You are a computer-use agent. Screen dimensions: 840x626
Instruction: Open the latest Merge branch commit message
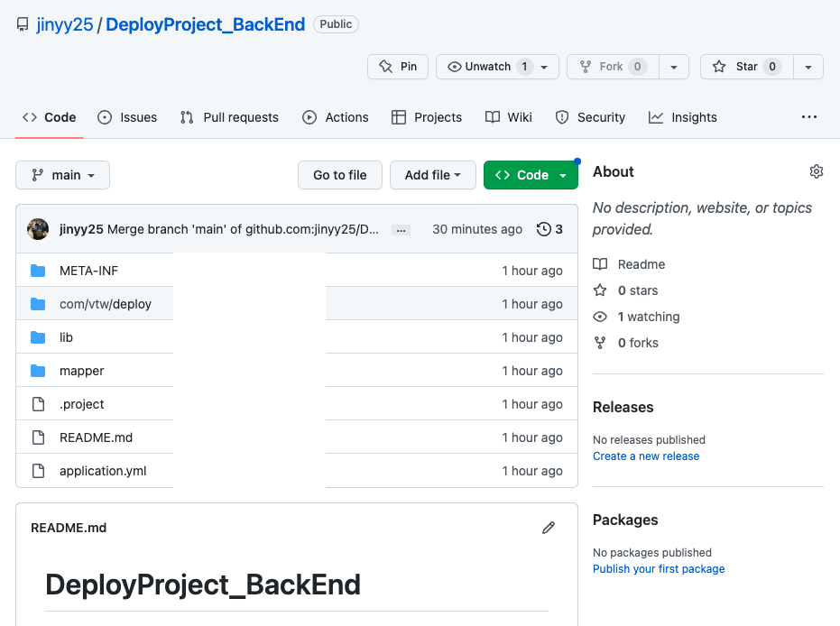pos(243,229)
